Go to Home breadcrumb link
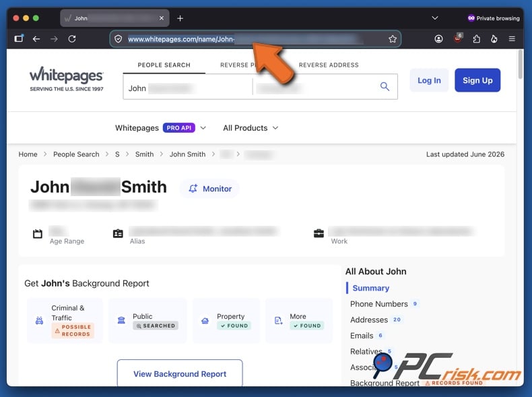 click(28, 154)
